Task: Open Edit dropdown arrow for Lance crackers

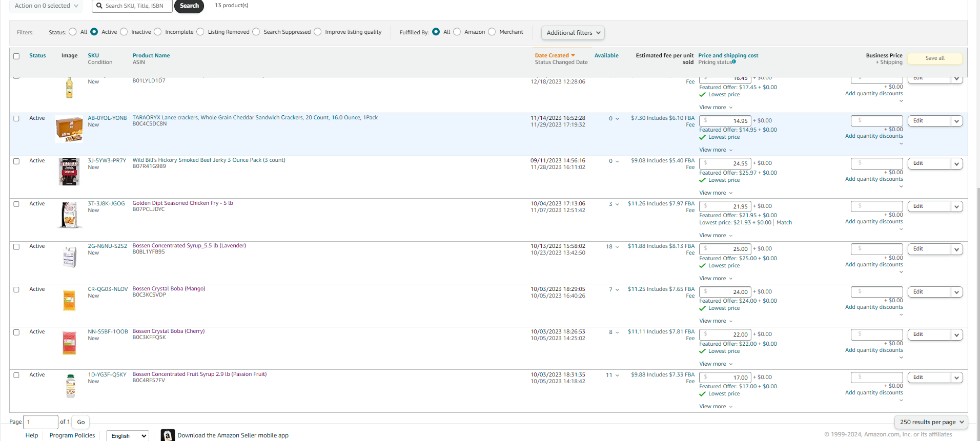Action: click(957, 121)
